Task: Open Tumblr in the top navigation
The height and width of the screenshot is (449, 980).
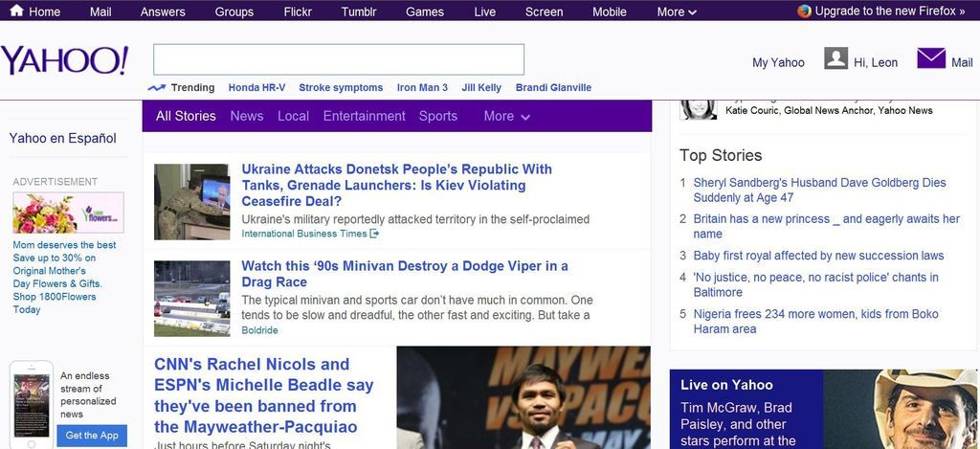Action: [x=359, y=11]
